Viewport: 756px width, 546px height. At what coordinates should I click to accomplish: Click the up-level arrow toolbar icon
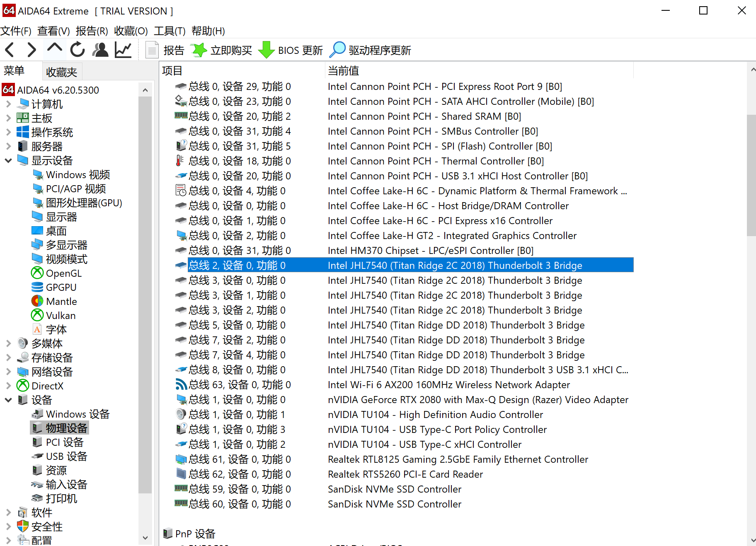55,49
